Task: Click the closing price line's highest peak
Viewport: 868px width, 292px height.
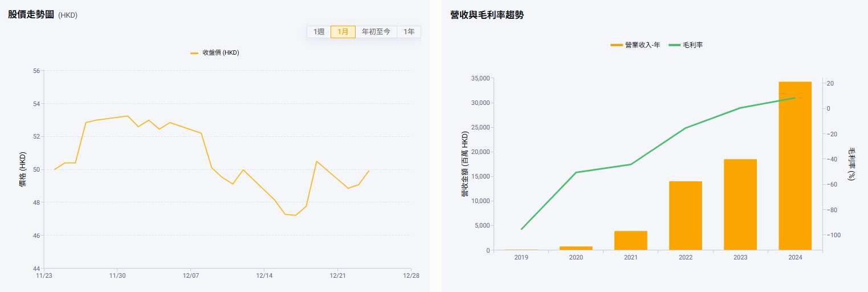Action: click(x=128, y=116)
